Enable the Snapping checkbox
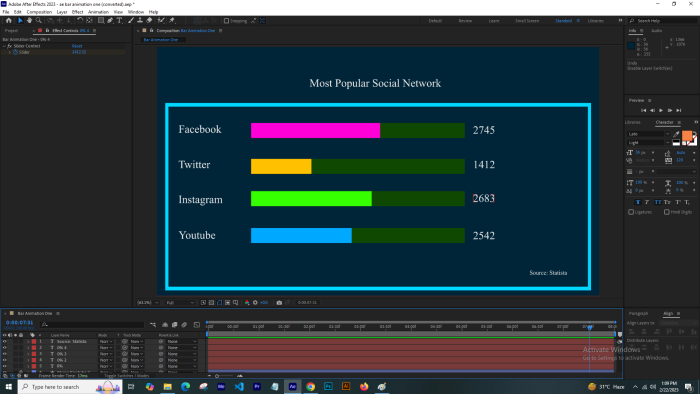Screen dimensions: 700x394 (226, 21)
